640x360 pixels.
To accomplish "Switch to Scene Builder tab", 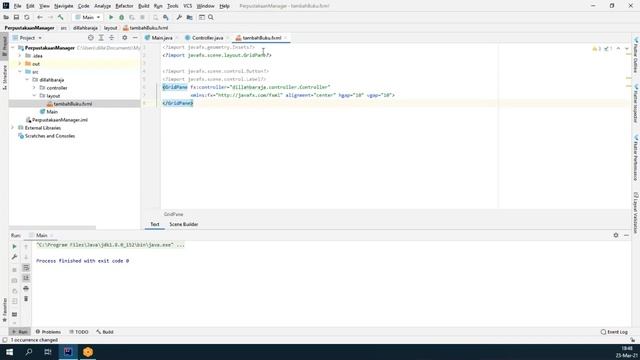I will coord(184,224).
